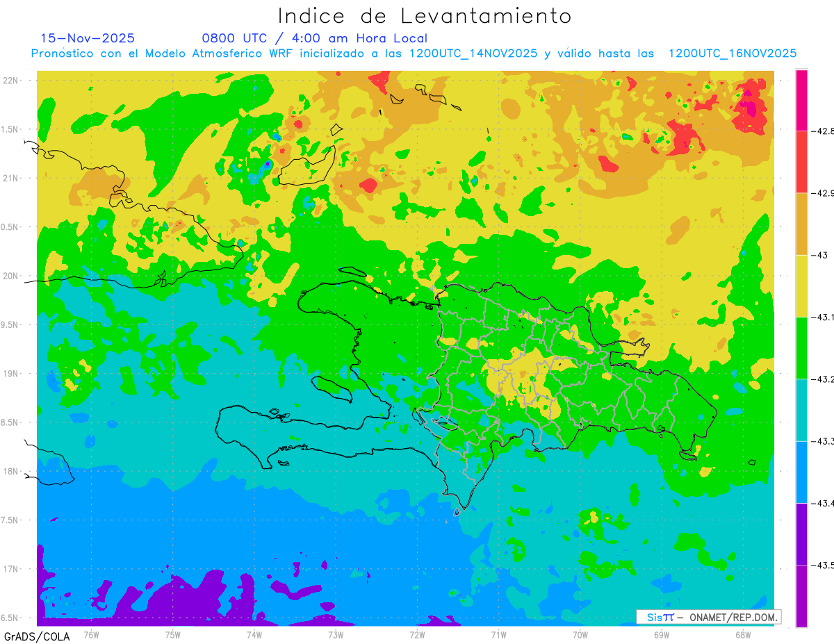The height and width of the screenshot is (644, 834).
Task: Click the teal legend color band
Action: pyautogui.click(x=801, y=410)
